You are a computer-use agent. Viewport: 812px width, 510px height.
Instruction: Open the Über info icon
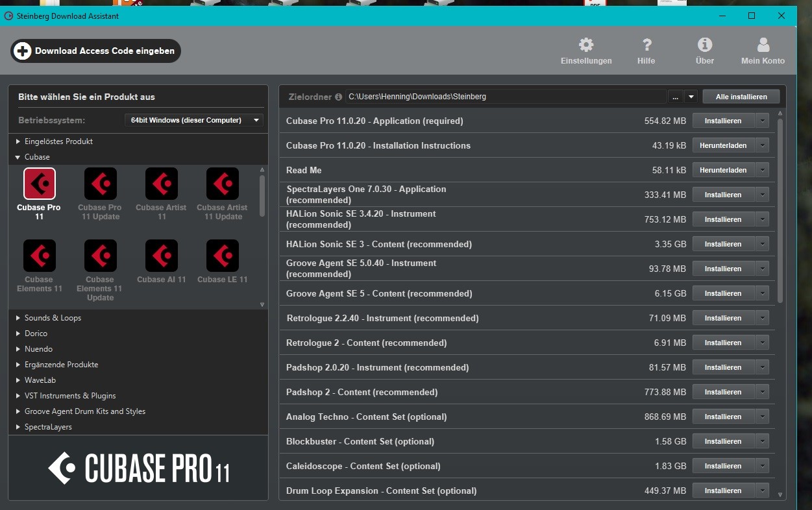pos(705,45)
